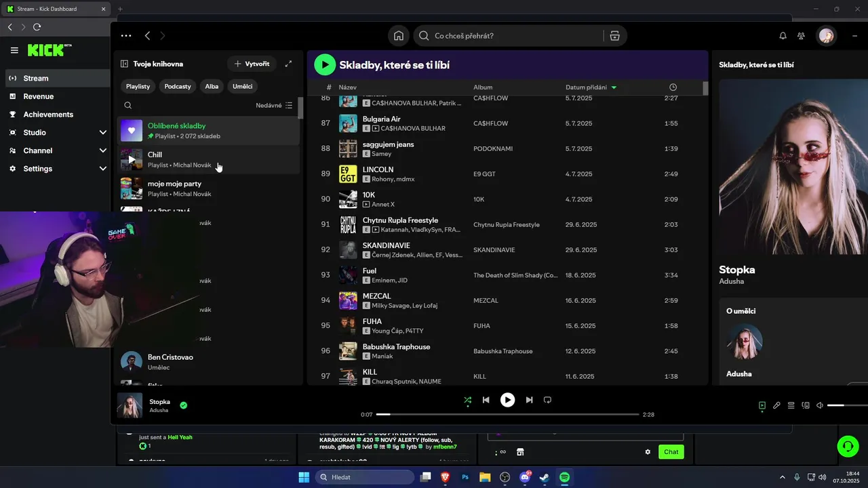Skip to next track

pos(529,400)
